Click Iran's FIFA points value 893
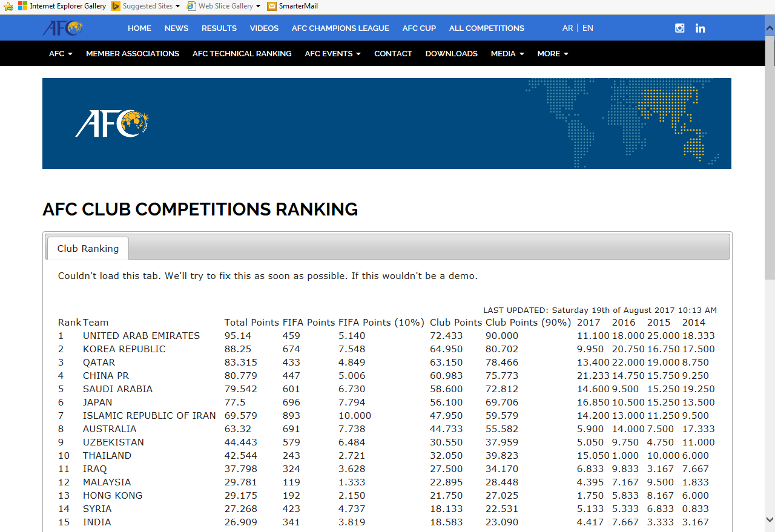 [292, 415]
